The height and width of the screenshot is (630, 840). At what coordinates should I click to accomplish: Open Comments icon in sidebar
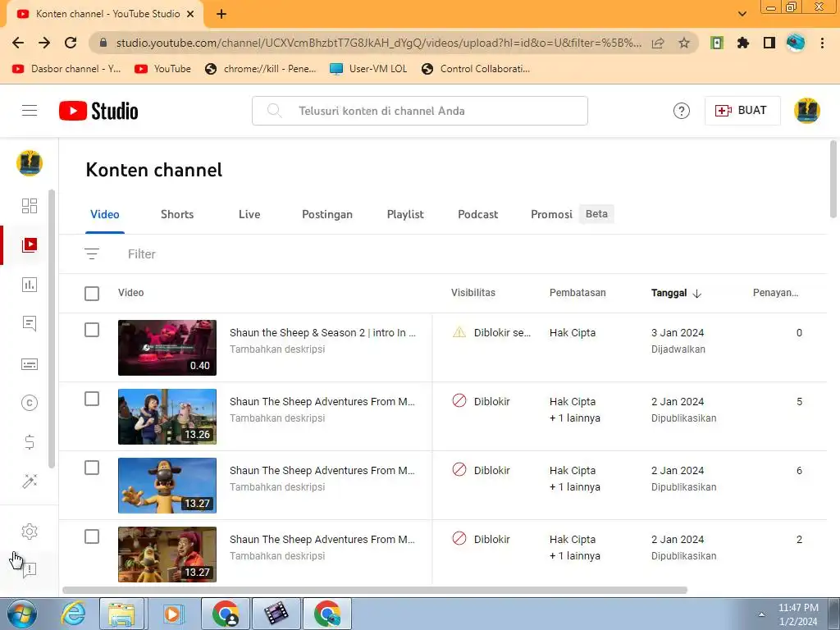pos(30,323)
